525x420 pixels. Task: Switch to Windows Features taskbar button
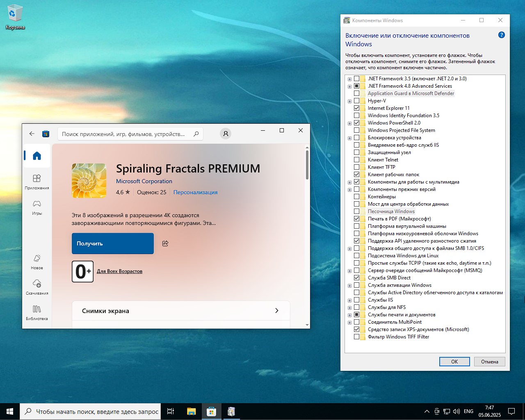[x=231, y=411]
